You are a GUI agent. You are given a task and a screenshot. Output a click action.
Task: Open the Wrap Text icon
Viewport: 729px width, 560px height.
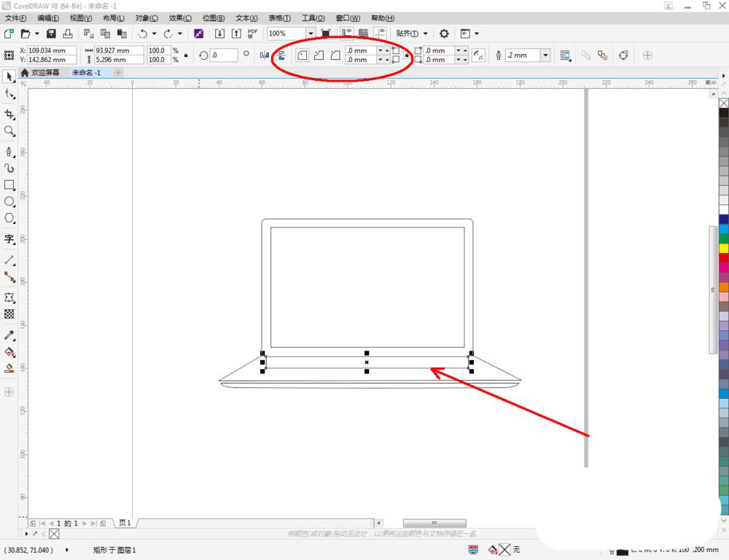(566, 55)
